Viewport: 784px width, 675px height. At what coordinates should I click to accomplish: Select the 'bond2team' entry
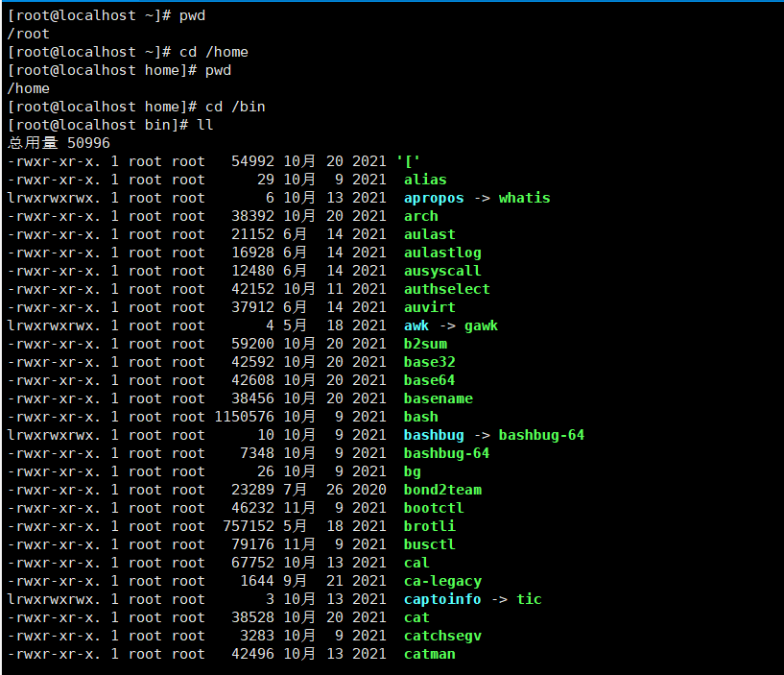(x=442, y=490)
